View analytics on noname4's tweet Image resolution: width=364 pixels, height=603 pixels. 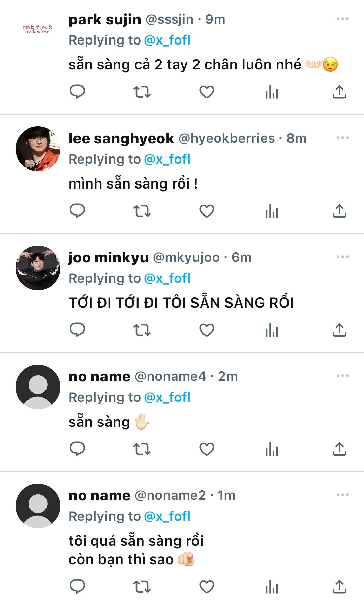(272, 449)
